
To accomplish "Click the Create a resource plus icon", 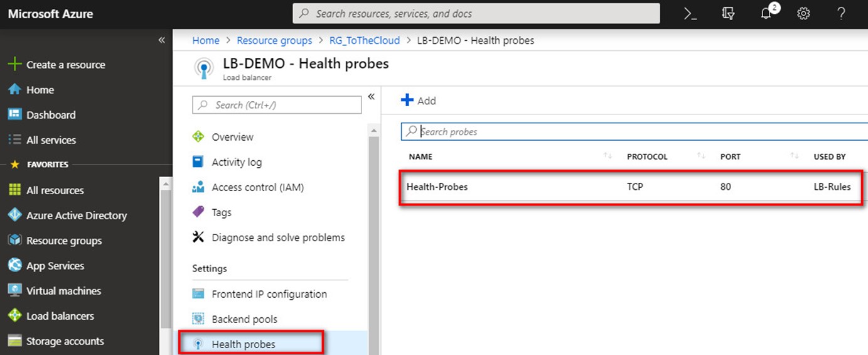I will point(14,65).
